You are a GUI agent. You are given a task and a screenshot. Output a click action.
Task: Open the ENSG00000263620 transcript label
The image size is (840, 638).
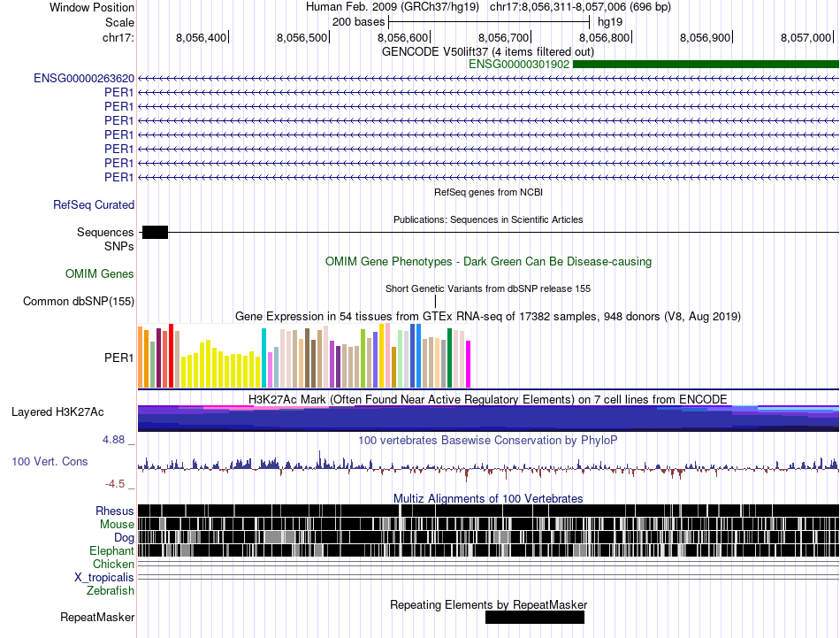[84, 78]
